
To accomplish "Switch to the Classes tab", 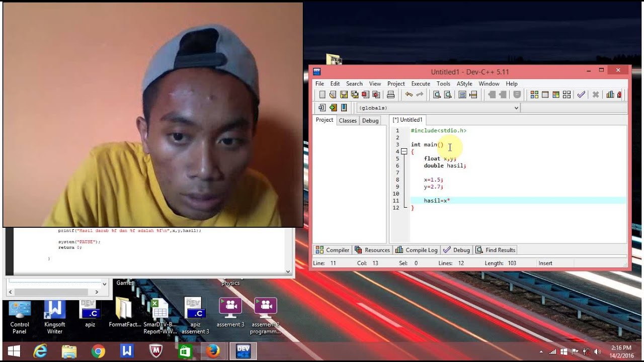I will tap(348, 121).
